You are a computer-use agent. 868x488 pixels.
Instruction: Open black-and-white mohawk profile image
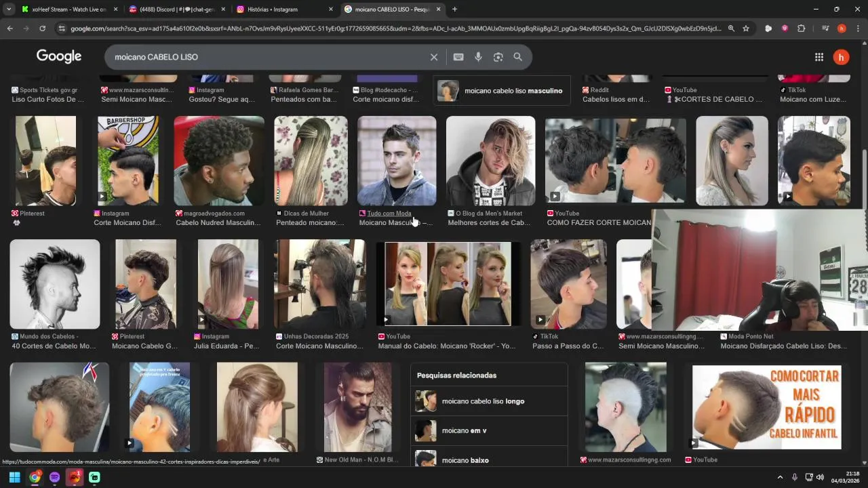click(x=55, y=284)
